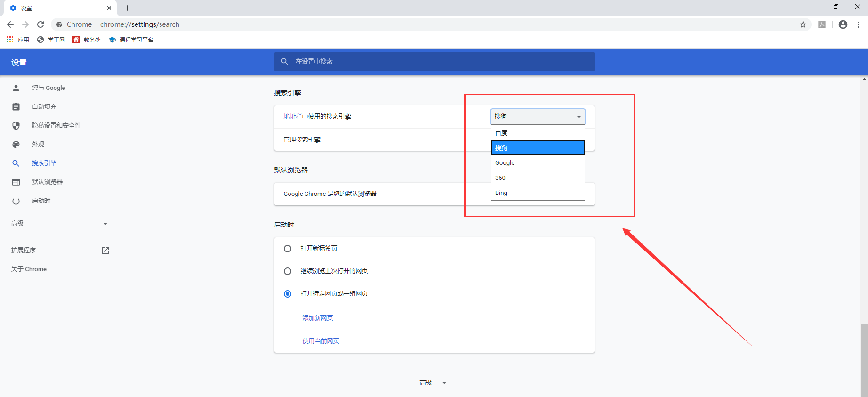This screenshot has height=397, width=868.
Task: Click the 搜索引擎 sidebar magnifier icon
Action: click(x=16, y=163)
